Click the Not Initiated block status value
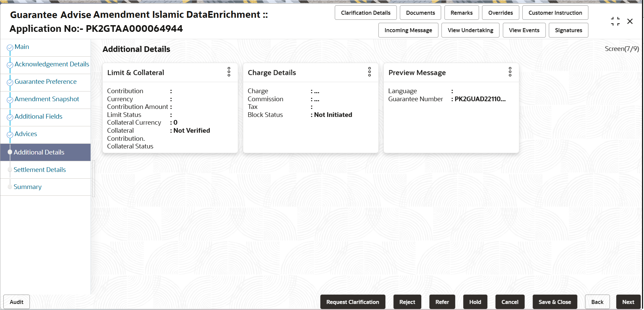The height and width of the screenshot is (310, 644). pyautogui.click(x=333, y=115)
